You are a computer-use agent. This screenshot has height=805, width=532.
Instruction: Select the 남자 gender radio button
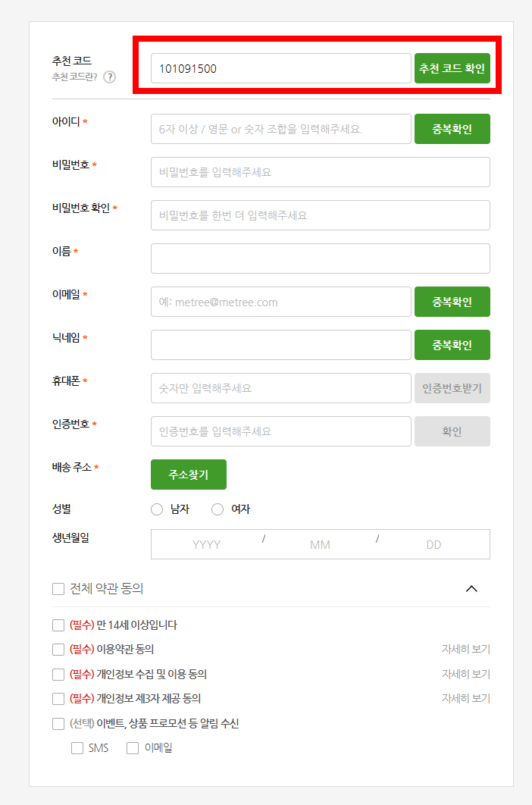pos(157,509)
